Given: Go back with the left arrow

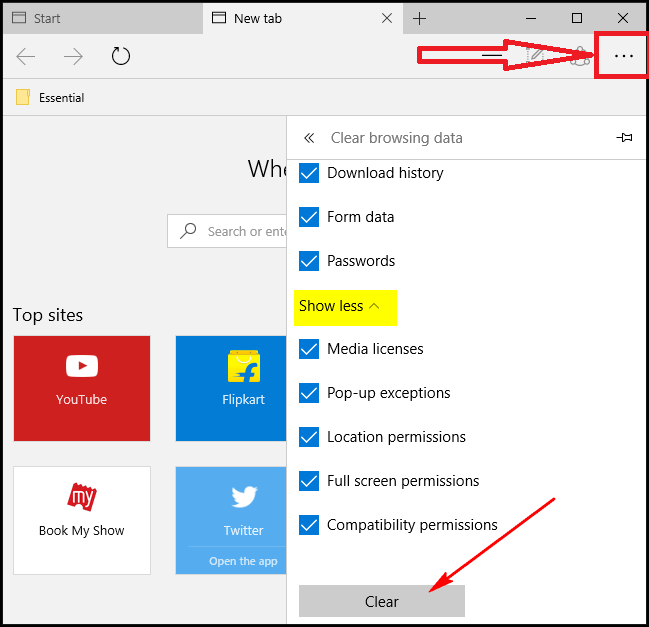Looking at the screenshot, I should tap(26, 56).
